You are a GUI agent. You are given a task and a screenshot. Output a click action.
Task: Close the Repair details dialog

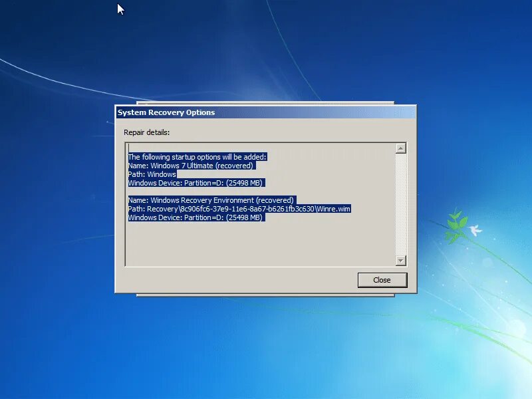(382, 280)
